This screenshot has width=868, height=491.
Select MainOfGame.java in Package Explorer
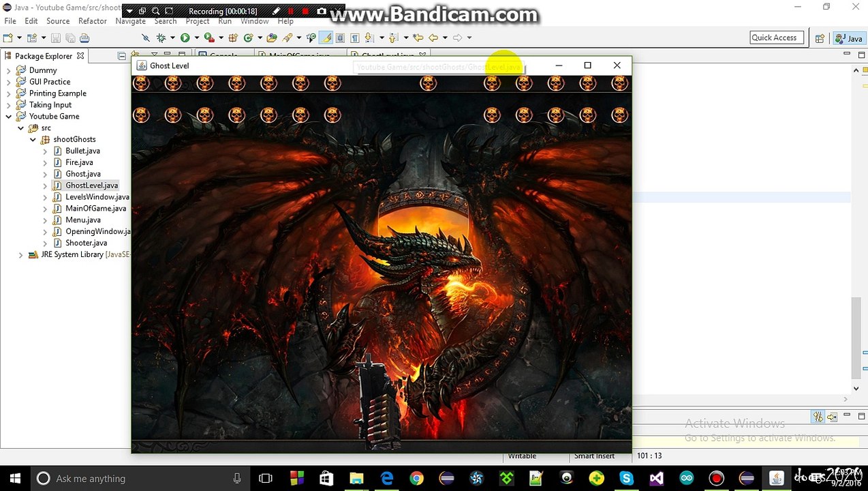pyautogui.click(x=95, y=209)
